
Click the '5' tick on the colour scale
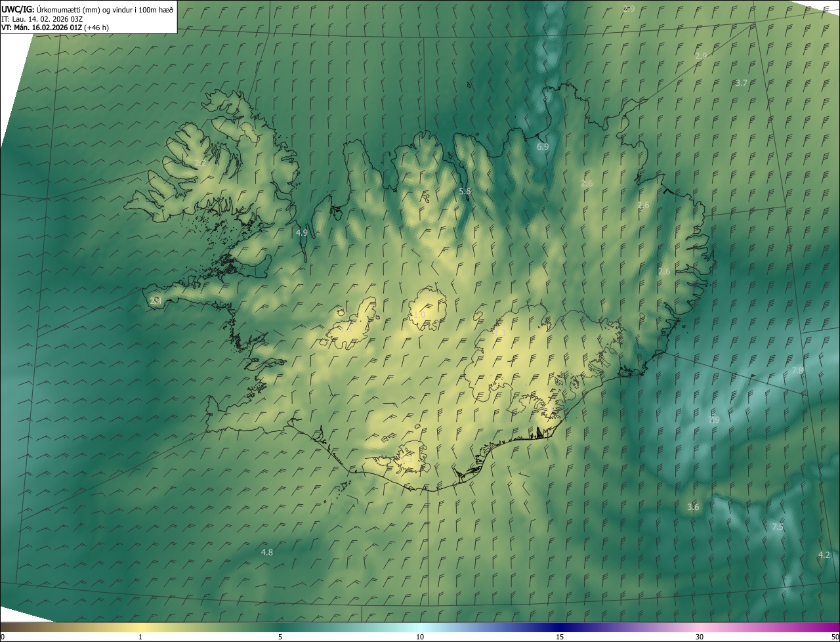point(280,637)
